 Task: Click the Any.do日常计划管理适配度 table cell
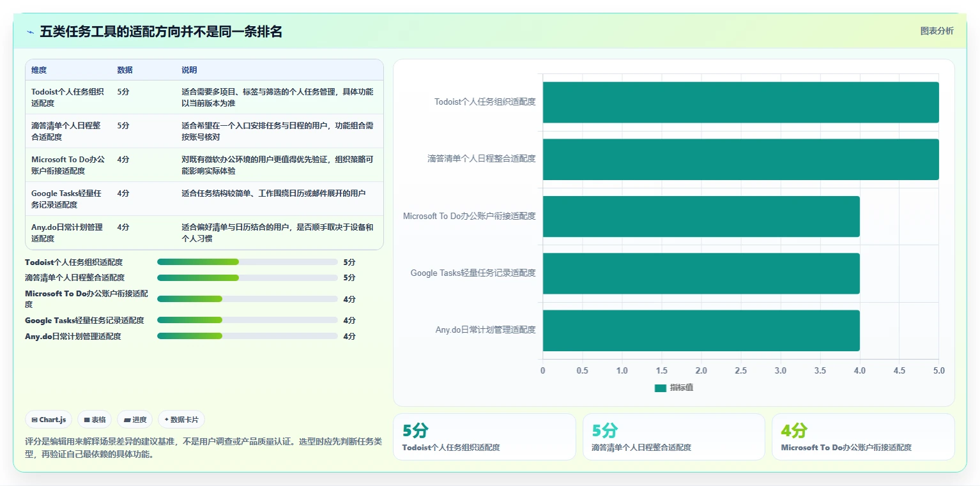pyautogui.click(x=68, y=232)
